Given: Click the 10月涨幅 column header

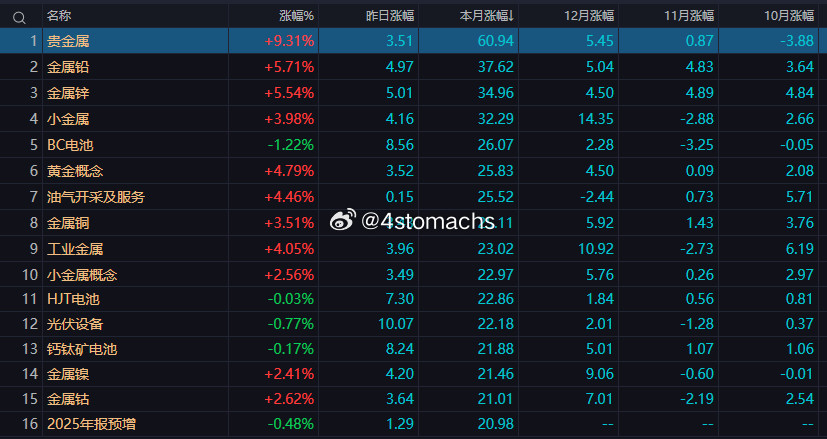Looking at the screenshot, I should (789, 16).
